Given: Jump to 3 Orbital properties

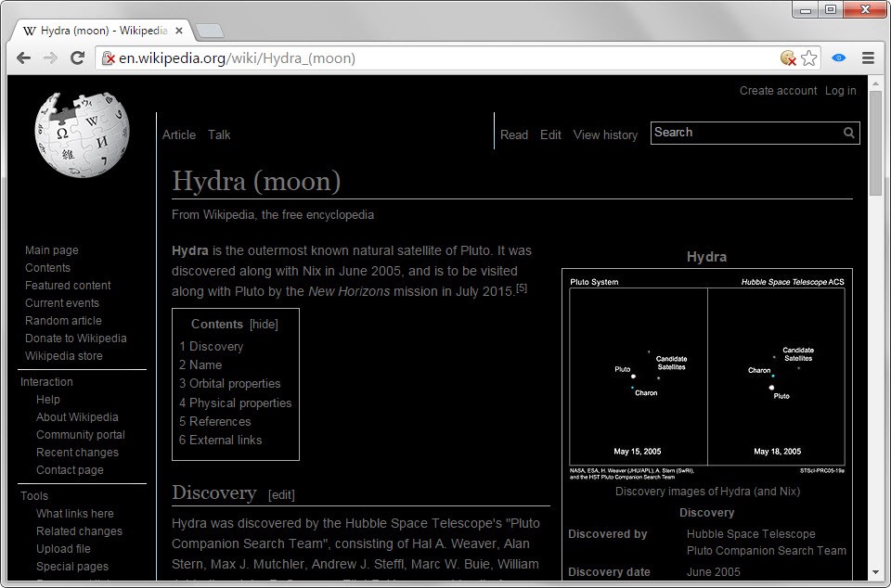Looking at the screenshot, I should 229,384.
